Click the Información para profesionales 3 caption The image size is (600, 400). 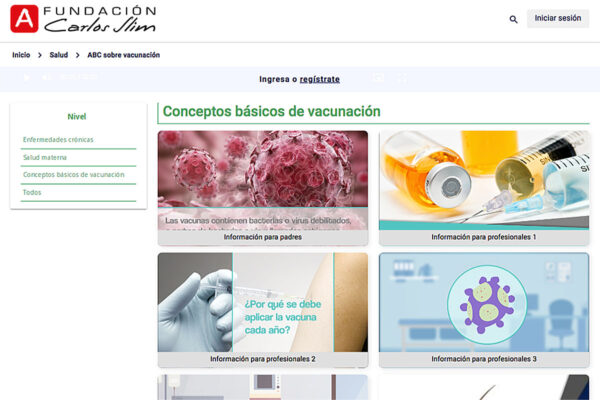pos(483,359)
